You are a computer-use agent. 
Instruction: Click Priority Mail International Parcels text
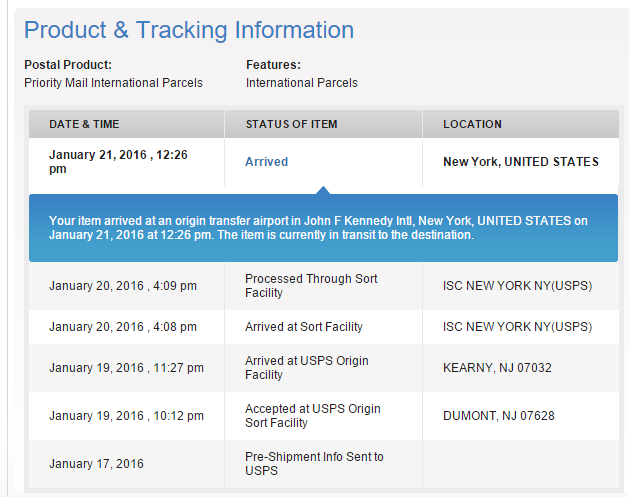point(113,83)
